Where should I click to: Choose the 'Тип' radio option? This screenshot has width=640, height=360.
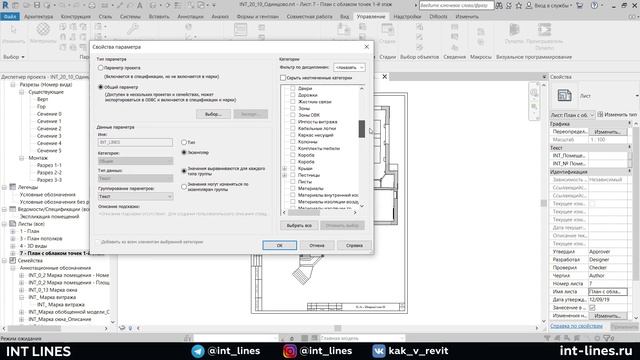[x=184, y=142]
